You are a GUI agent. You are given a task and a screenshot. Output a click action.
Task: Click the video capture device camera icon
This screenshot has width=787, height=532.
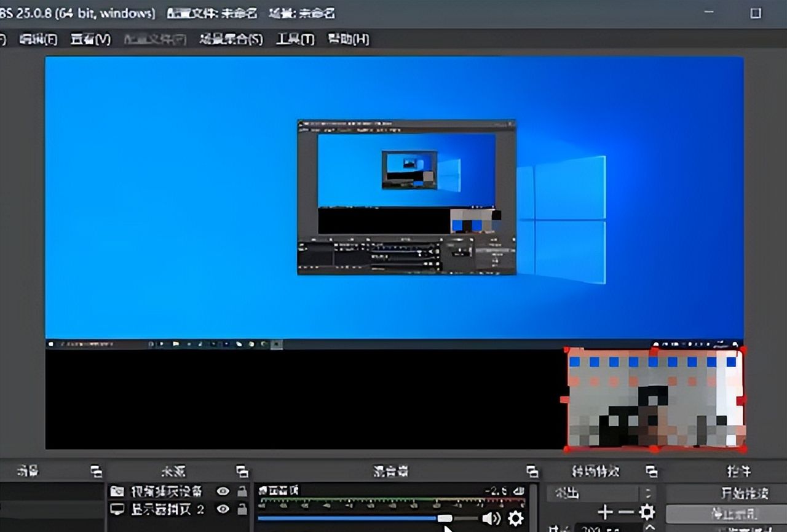pyautogui.click(x=117, y=491)
